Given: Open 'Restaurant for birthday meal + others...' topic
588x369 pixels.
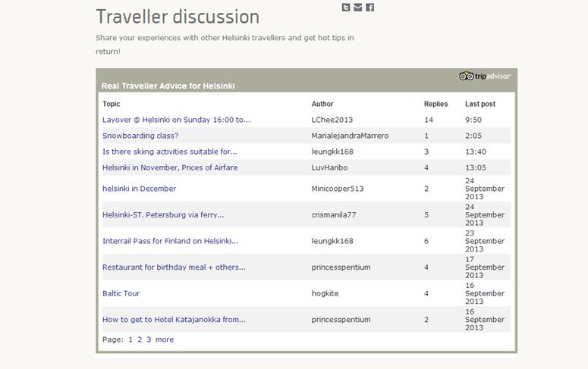Looking at the screenshot, I should [174, 267].
